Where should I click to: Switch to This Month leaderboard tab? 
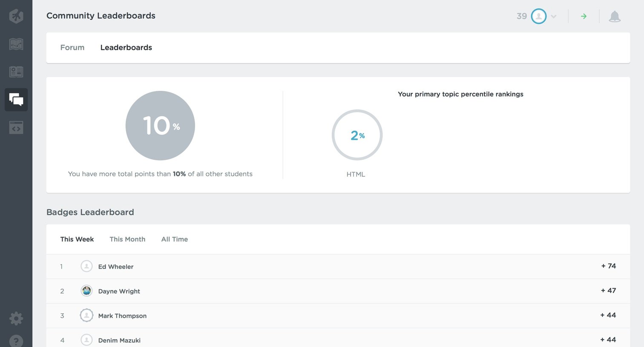pos(127,239)
